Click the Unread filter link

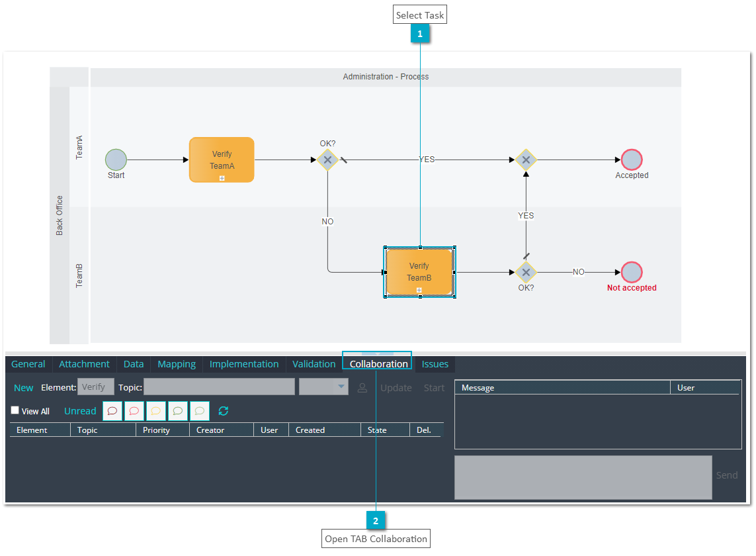pyautogui.click(x=80, y=411)
